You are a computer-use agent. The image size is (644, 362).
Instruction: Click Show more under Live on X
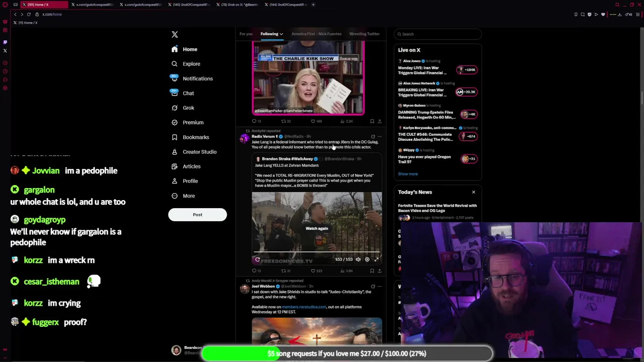pos(408,174)
